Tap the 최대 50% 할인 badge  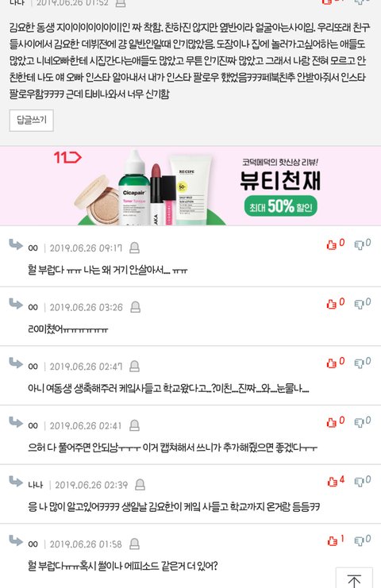(x=280, y=206)
